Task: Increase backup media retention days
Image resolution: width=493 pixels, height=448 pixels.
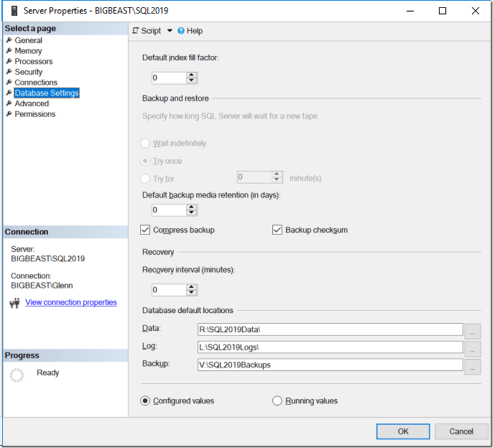Action: tap(192, 207)
